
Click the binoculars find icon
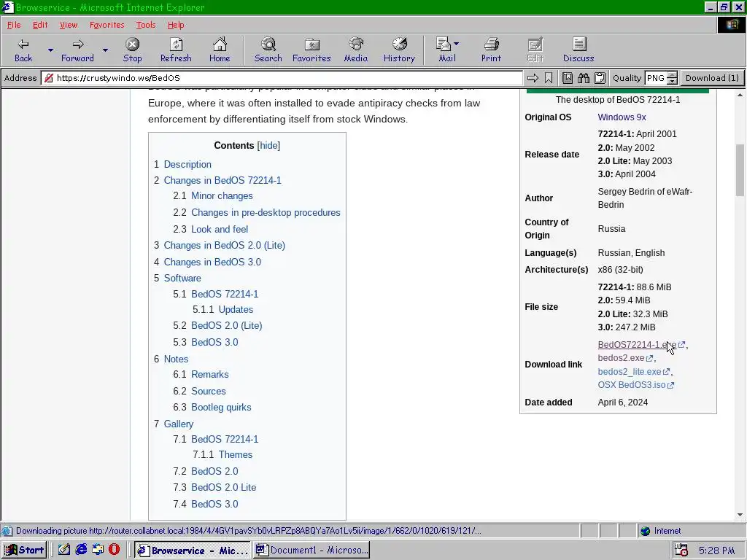click(x=584, y=78)
